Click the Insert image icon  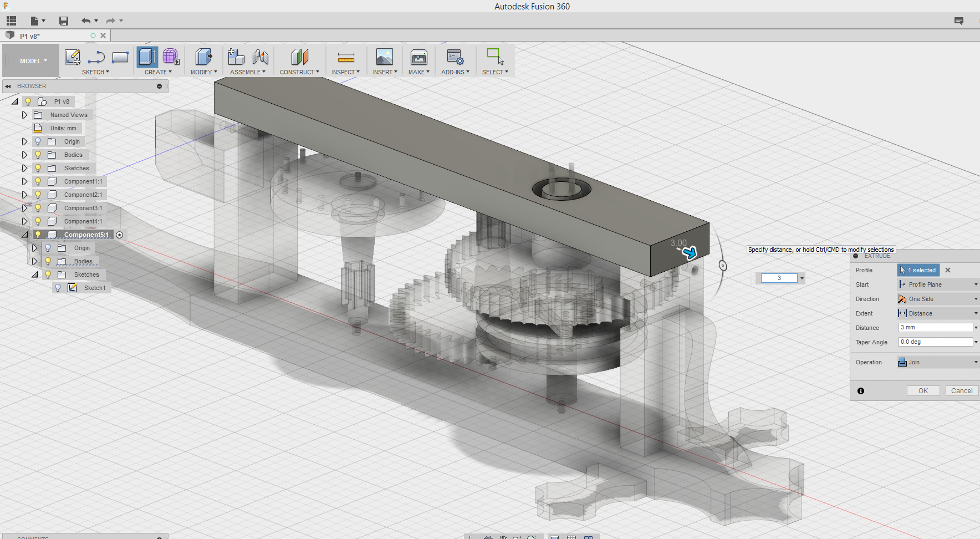(x=384, y=57)
